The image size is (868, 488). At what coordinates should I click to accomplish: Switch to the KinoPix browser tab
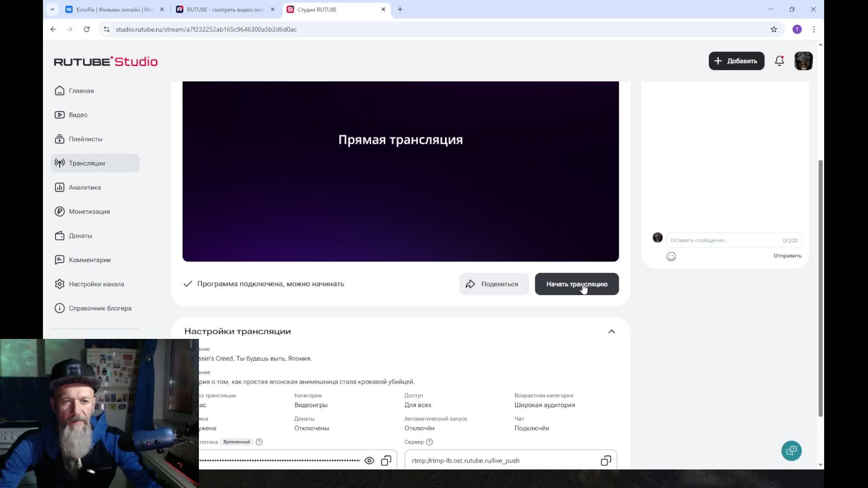[x=114, y=9]
